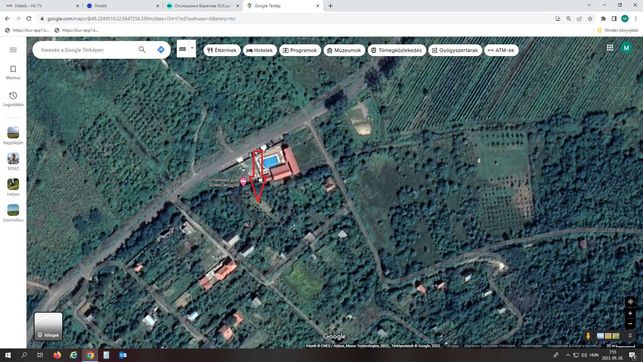Select the Hotelek category chip
The height and width of the screenshot is (362, 643).
pyautogui.click(x=260, y=50)
